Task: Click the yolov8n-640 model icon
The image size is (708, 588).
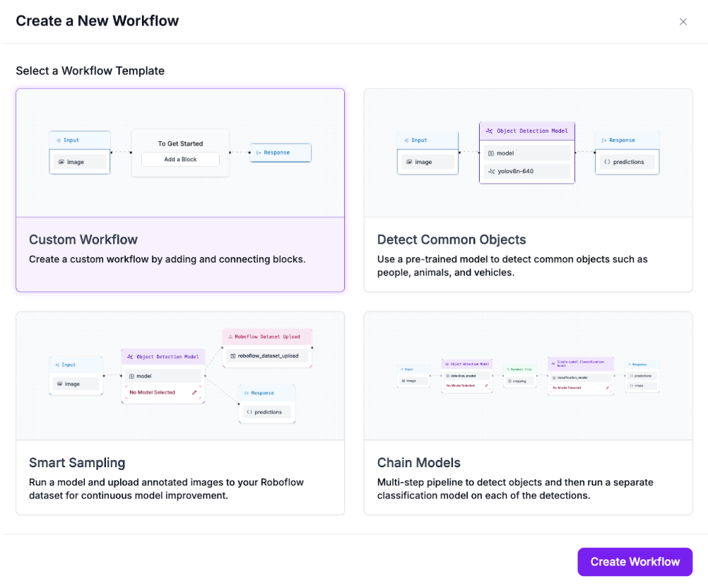Action: pos(491,171)
